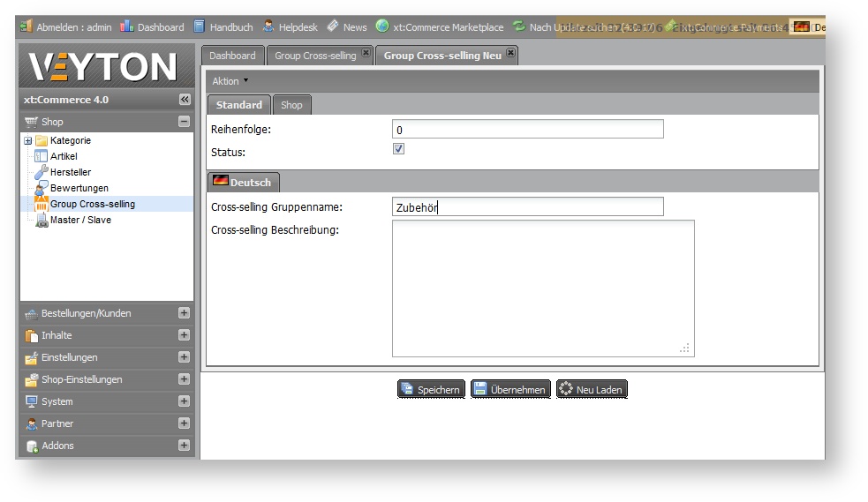The image size is (868, 502).
Task: Switch to the Group Cross-selling tab
Action: click(x=315, y=56)
